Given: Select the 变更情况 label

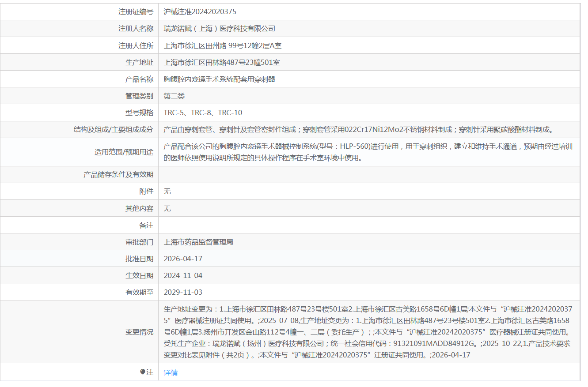Looking at the screenshot, I should pos(140,332).
